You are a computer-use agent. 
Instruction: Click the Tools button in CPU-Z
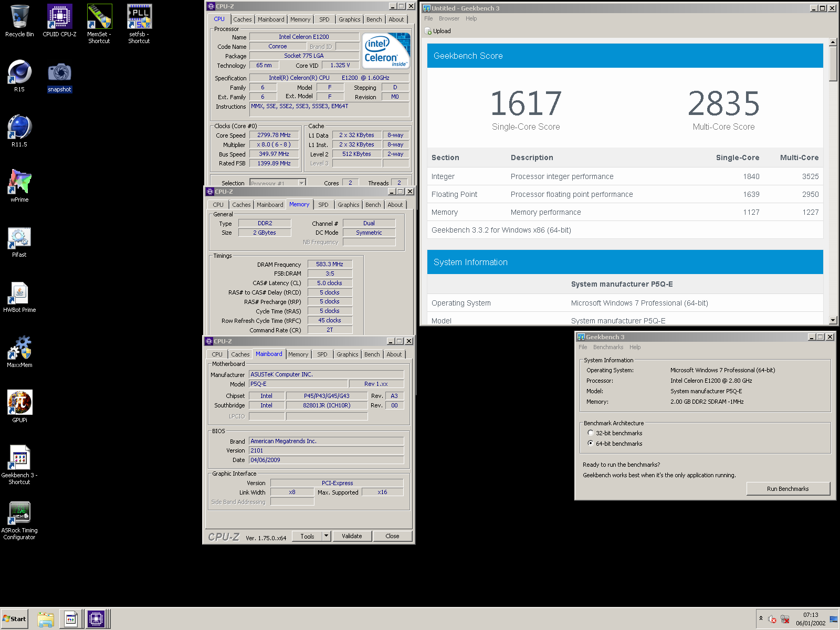pos(307,536)
